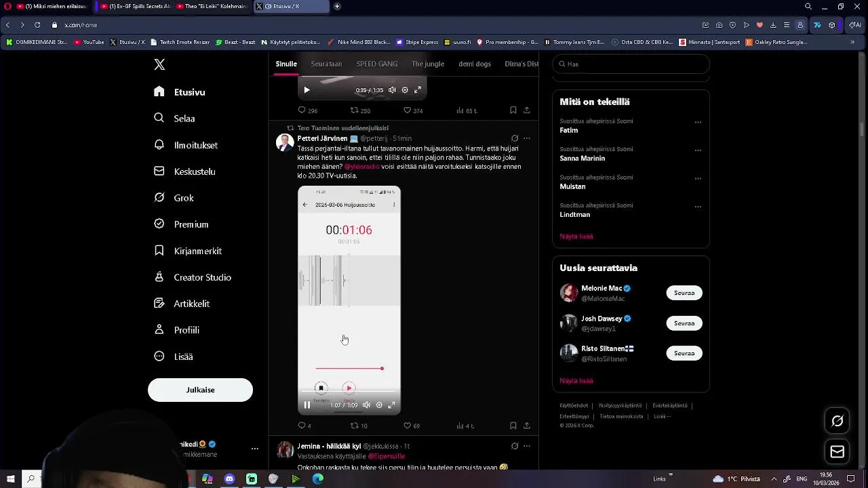Open Lisää more menu in sidebar
The width and height of the screenshot is (868, 488).
(x=174, y=357)
